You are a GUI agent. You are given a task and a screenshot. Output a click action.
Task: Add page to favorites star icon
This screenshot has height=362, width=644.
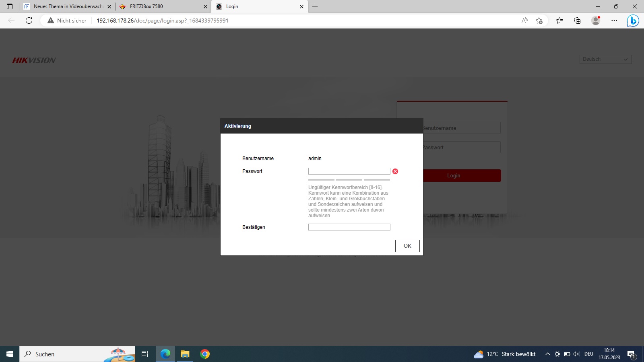[539, 21]
